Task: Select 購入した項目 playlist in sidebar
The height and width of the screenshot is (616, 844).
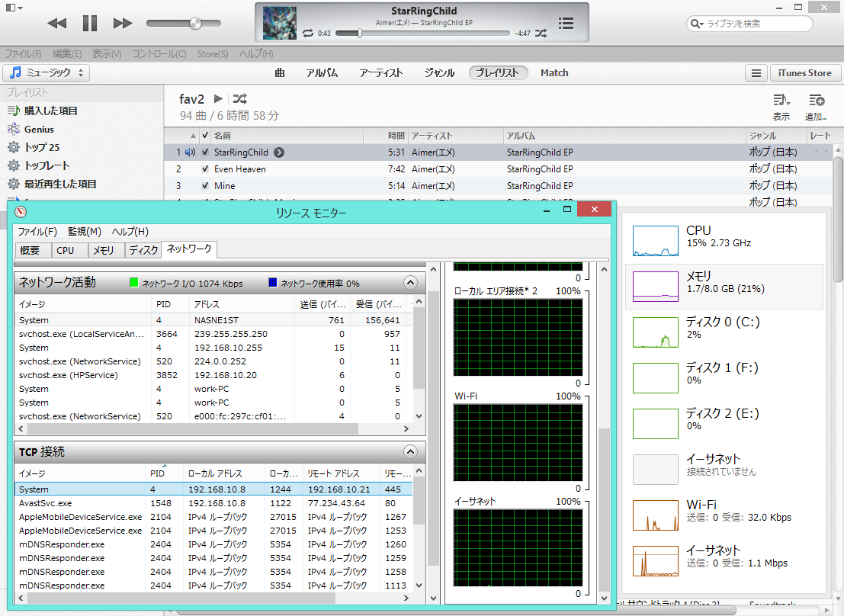Action: 50,111
